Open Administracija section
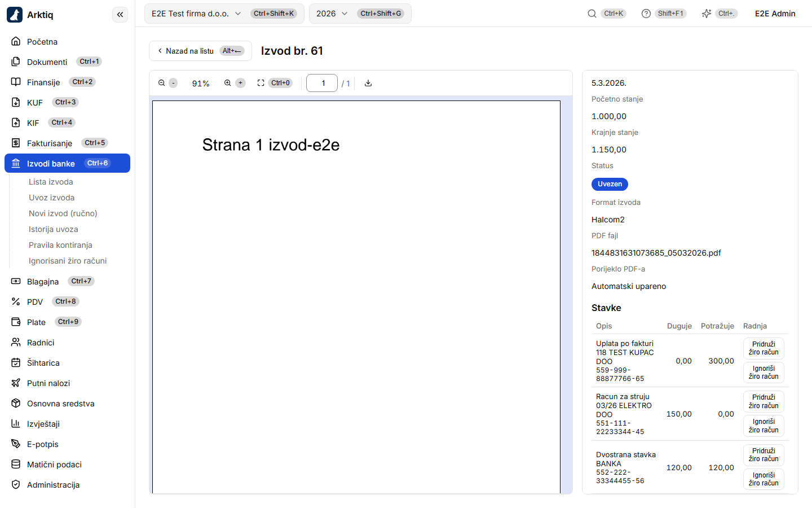This screenshot has height=508, width=812. (67, 484)
